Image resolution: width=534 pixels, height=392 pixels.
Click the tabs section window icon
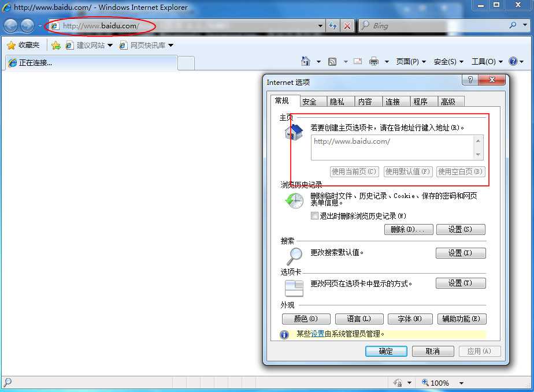294,288
